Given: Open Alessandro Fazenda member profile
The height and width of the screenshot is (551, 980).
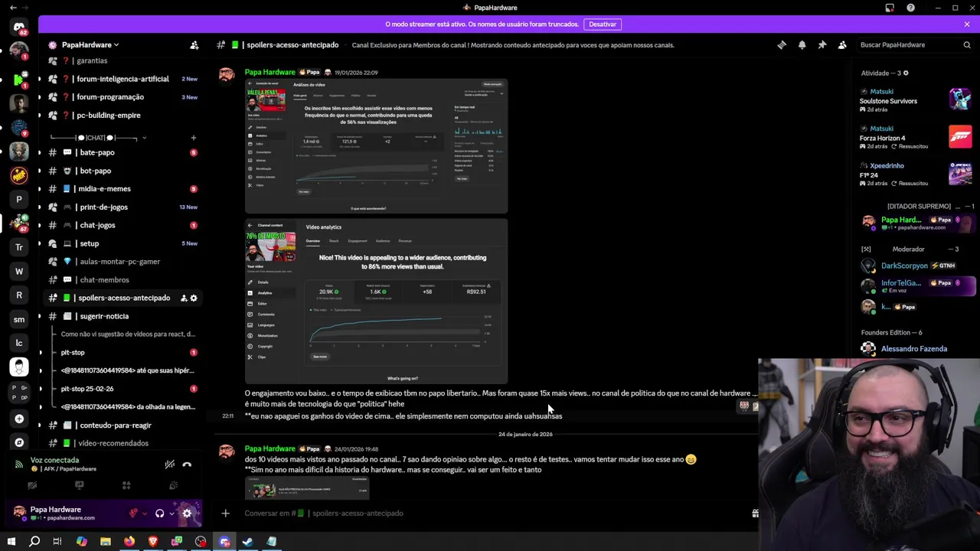Looking at the screenshot, I should (916, 349).
